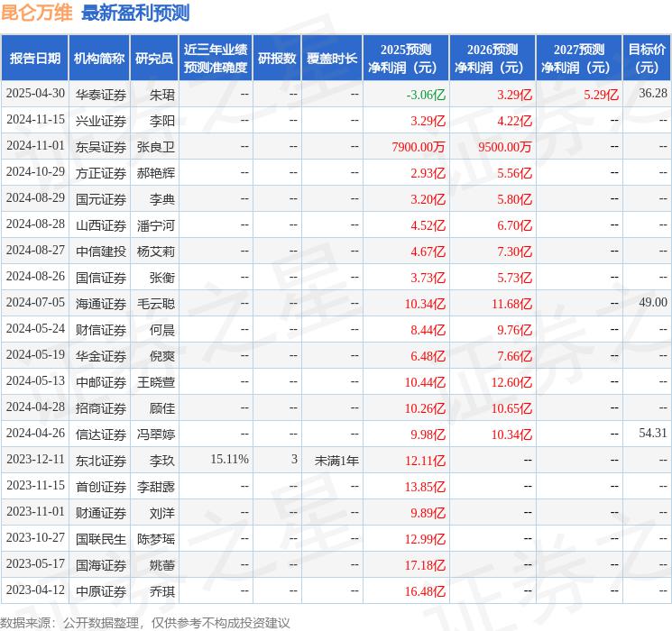Select the 覆盖时长 column header
Screen dimensions: 672x631
332,59
